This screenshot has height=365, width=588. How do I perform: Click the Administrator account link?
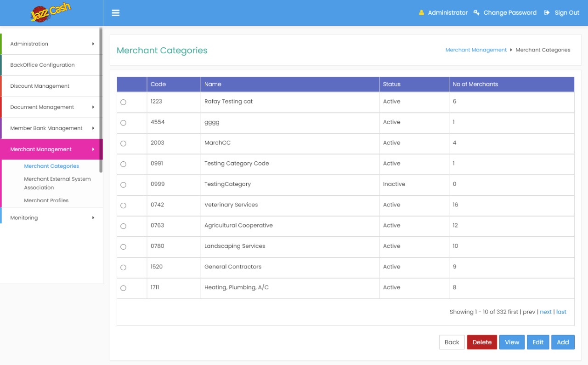pyautogui.click(x=448, y=13)
